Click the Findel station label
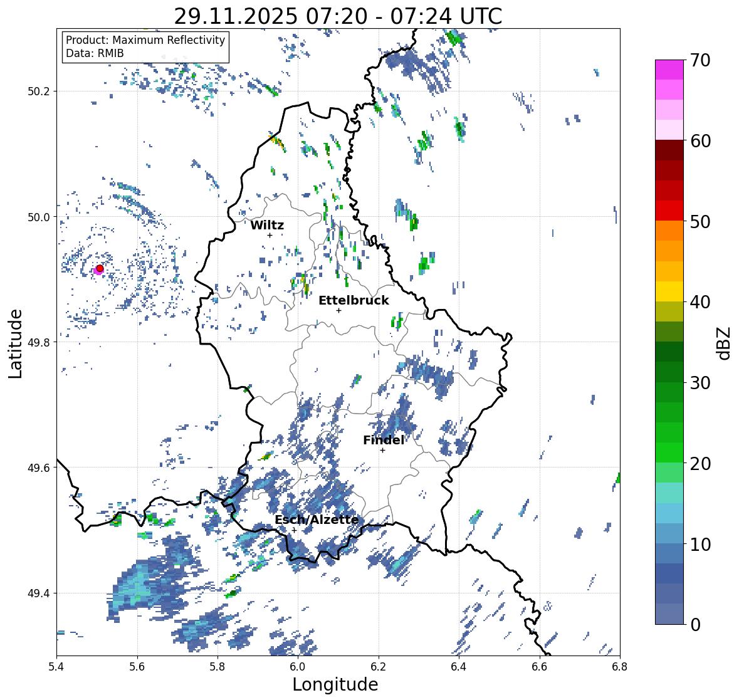This screenshot has height=700, width=739. point(383,440)
